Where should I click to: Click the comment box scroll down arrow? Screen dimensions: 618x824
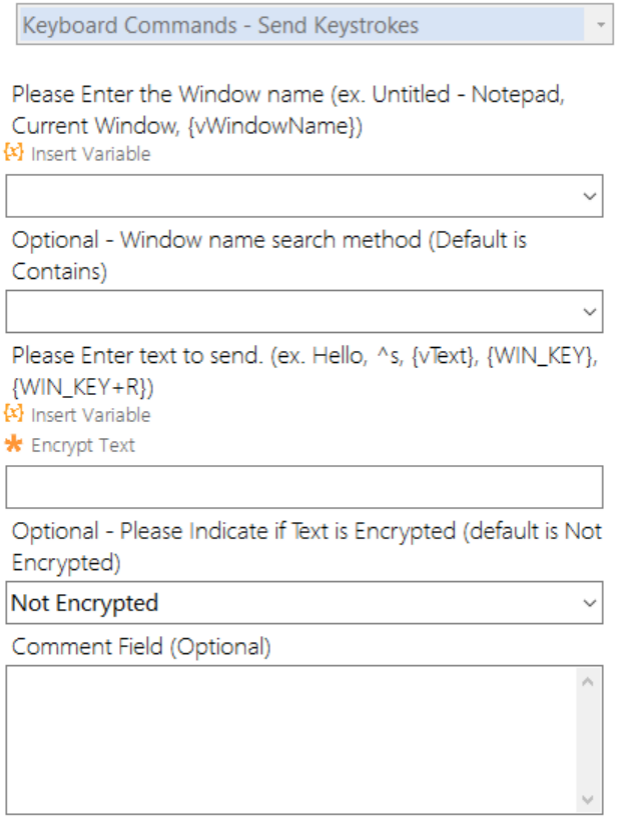coord(587,799)
